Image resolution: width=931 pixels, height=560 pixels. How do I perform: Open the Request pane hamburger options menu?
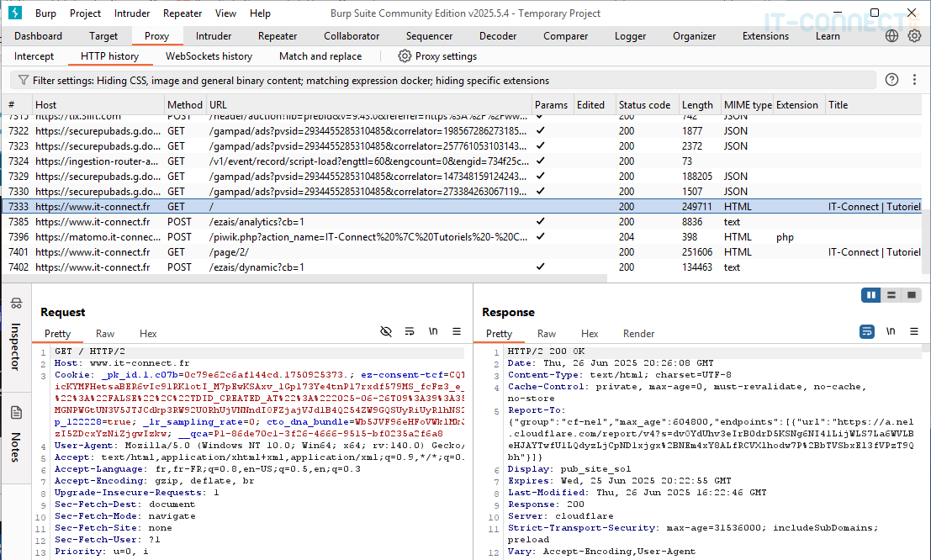[x=457, y=332]
